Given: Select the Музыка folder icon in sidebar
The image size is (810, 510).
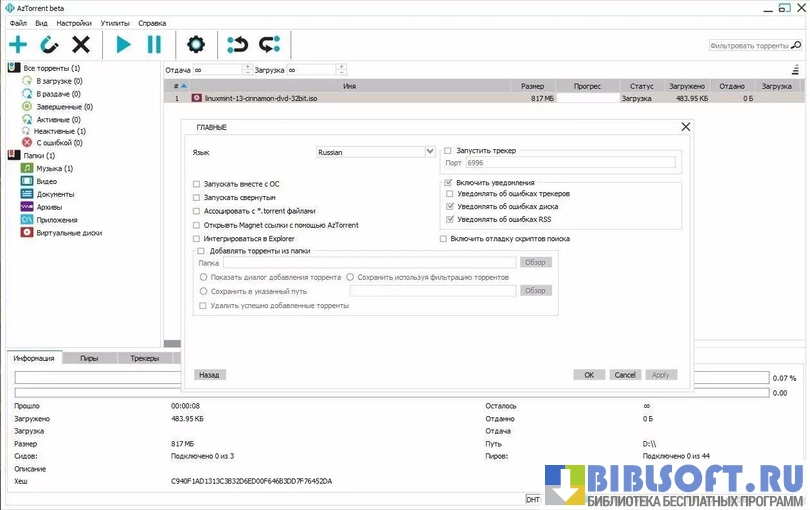Looking at the screenshot, I should click(x=28, y=169).
